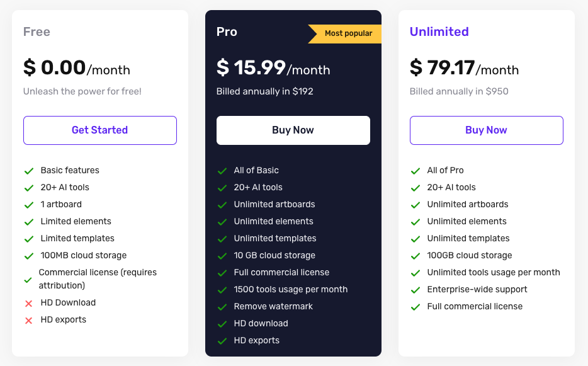Click the red X beside HD Download

28,303
